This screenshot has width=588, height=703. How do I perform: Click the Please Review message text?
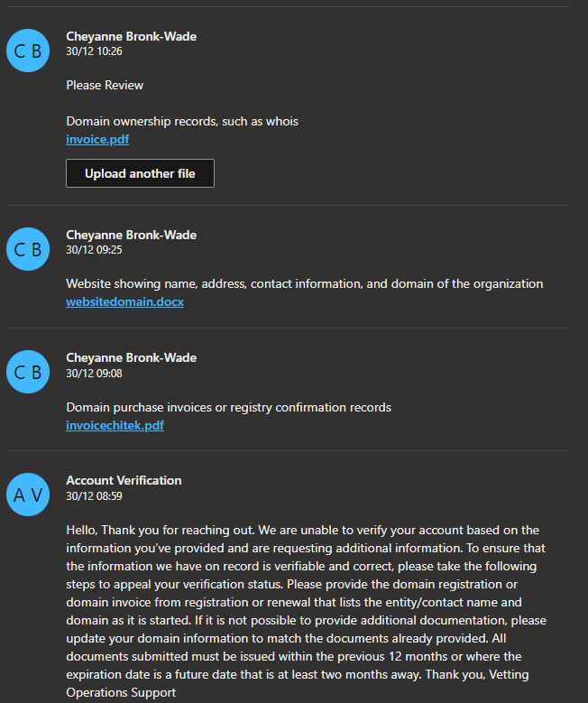[x=105, y=85]
